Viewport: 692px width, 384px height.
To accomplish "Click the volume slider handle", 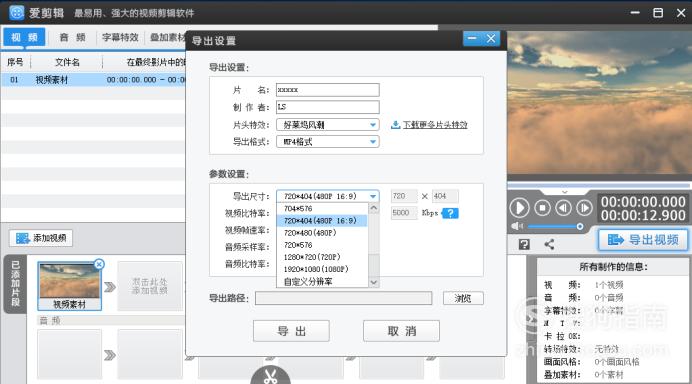I will click(x=580, y=226).
